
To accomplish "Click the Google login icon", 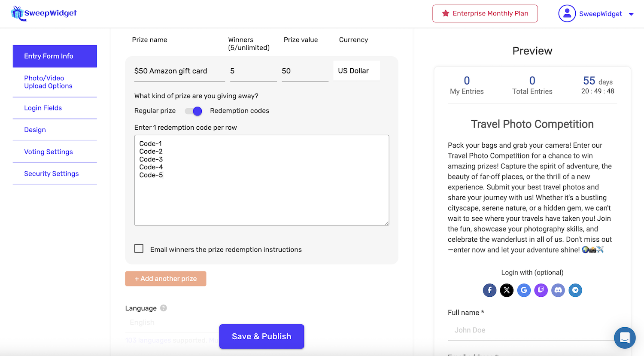I will 524,290.
